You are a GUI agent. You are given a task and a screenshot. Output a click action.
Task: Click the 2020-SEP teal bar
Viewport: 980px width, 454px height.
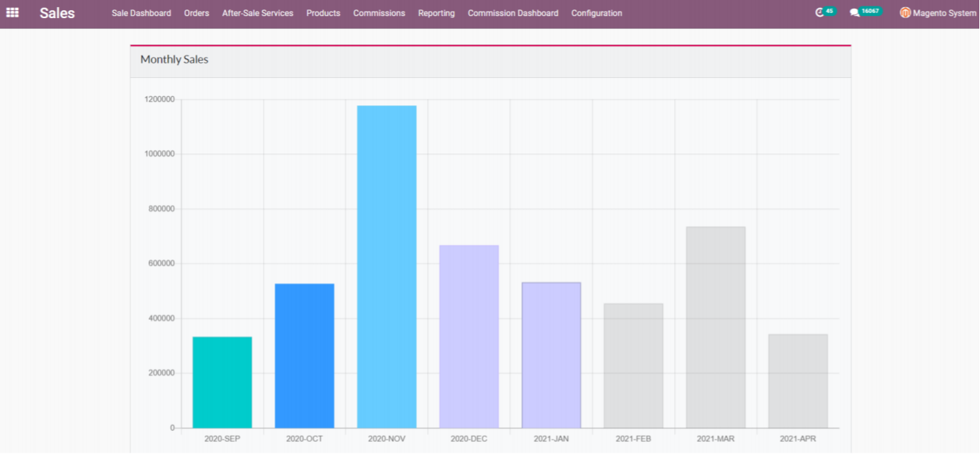coord(222,383)
